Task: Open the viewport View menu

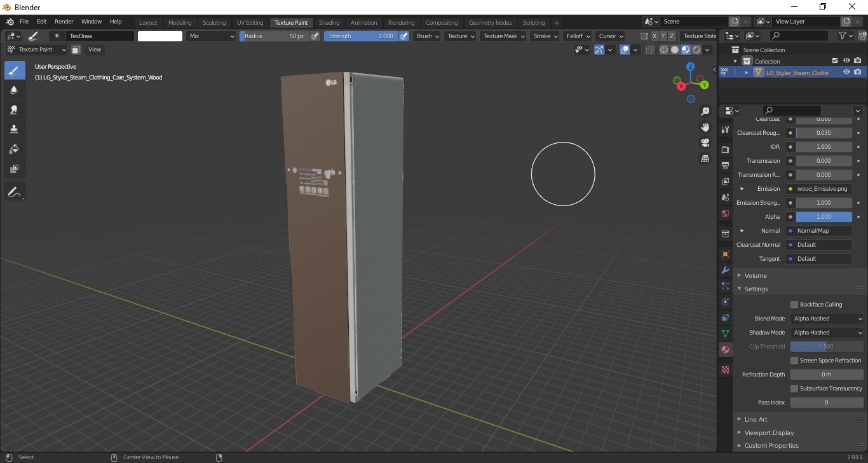Action: (x=94, y=50)
